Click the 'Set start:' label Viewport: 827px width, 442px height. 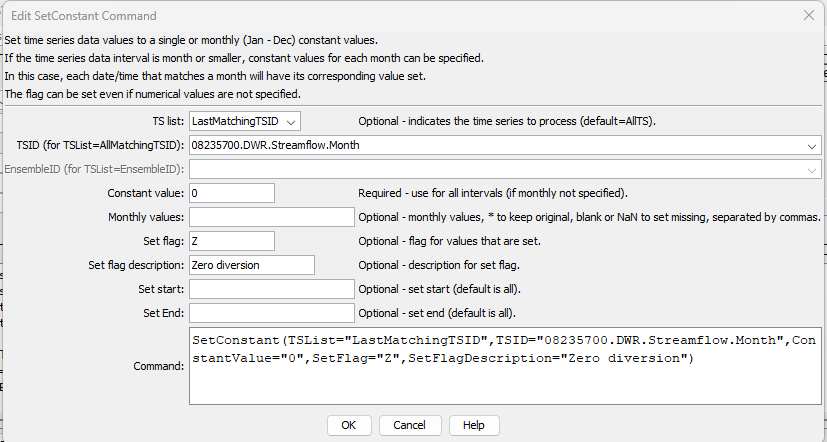pyautogui.click(x=161, y=289)
